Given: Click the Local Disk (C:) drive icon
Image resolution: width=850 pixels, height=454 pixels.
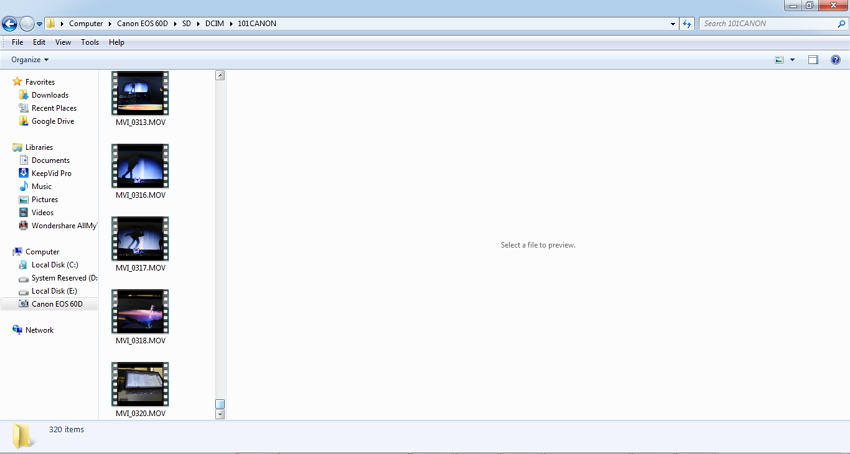Looking at the screenshot, I should [23, 265].
